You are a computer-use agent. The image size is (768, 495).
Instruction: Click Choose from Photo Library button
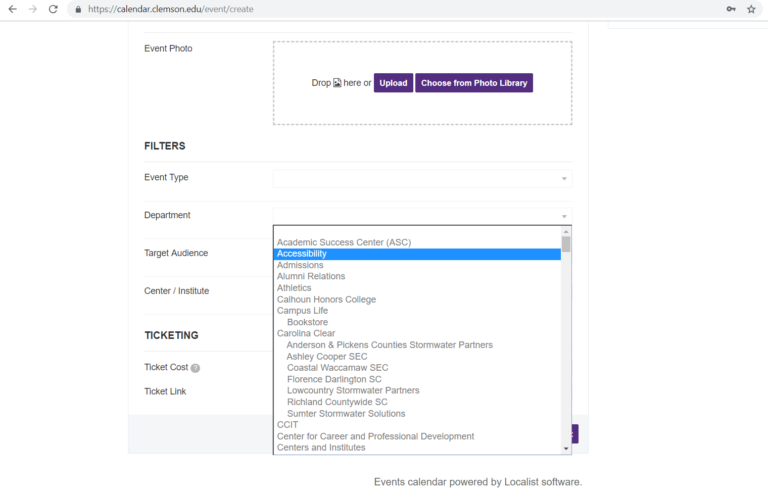coord(474,83)
